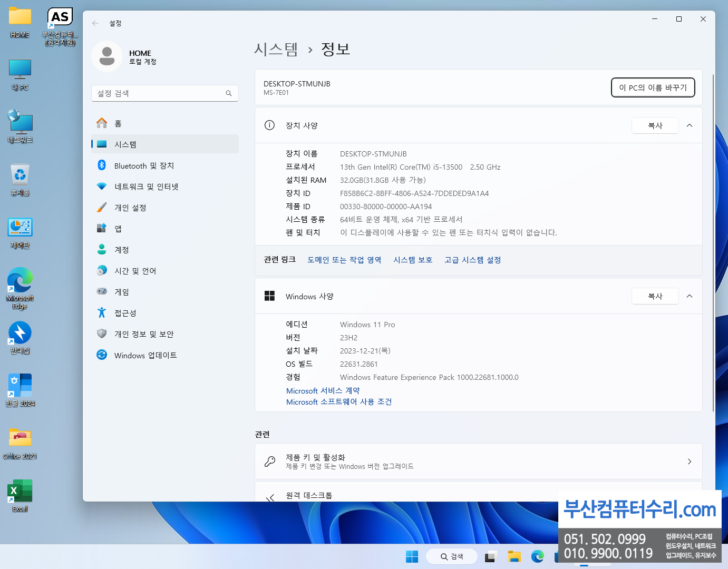Focus the 설정 검색 input field
This screenshot has height=569, width=728.
(x=164, y=93)
